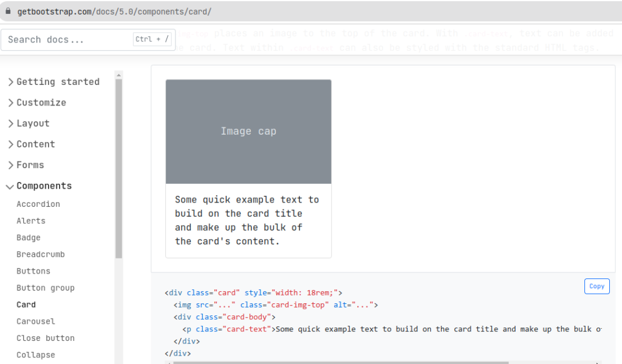Navigate to Breadcrumb documentation
Image resolution: width=622 pixels, height=364 pixels.
point(41,254)
